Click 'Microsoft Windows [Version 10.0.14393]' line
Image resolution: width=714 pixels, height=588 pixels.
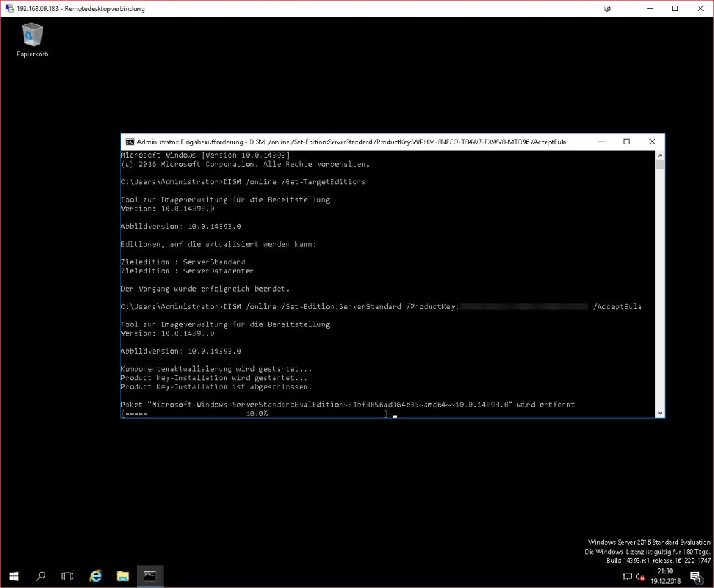205,156
